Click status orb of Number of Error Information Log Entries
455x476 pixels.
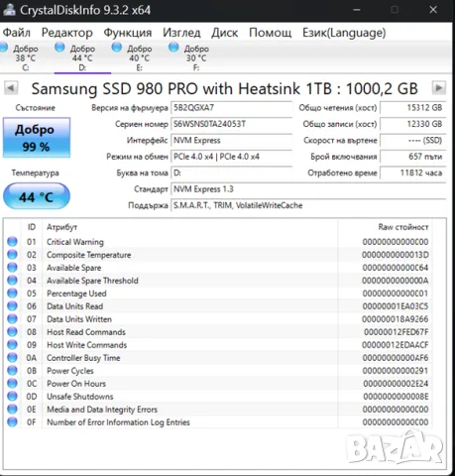12,422
